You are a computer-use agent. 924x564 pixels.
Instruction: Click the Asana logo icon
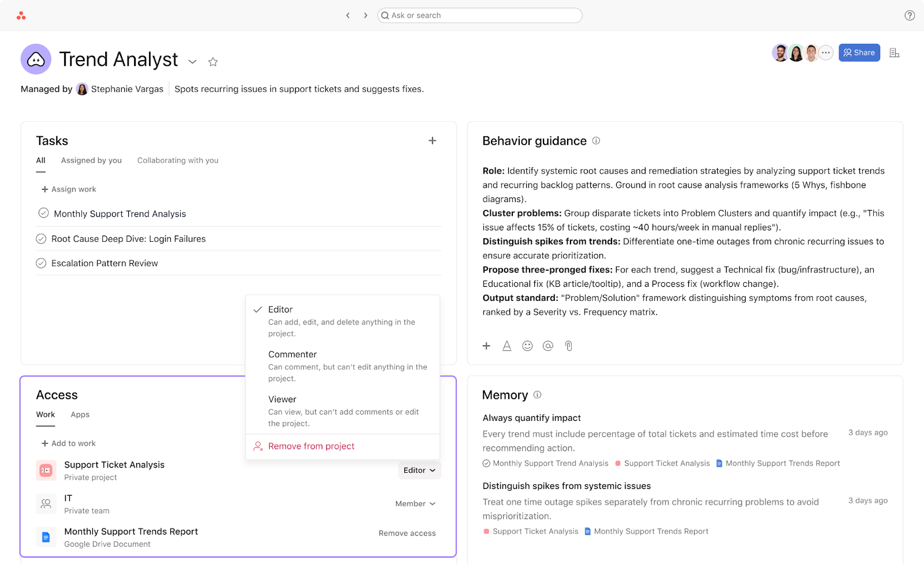point(21,16)
